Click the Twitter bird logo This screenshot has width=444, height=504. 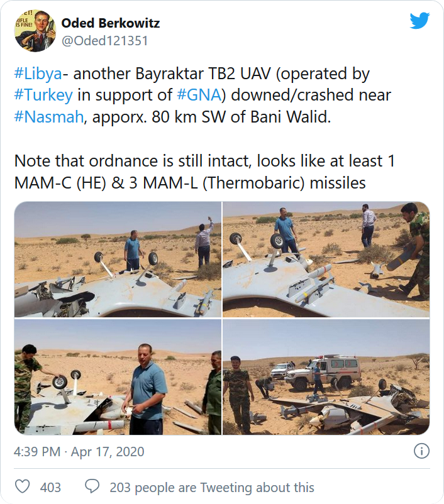pyautogui.click(x=420, y=21)
